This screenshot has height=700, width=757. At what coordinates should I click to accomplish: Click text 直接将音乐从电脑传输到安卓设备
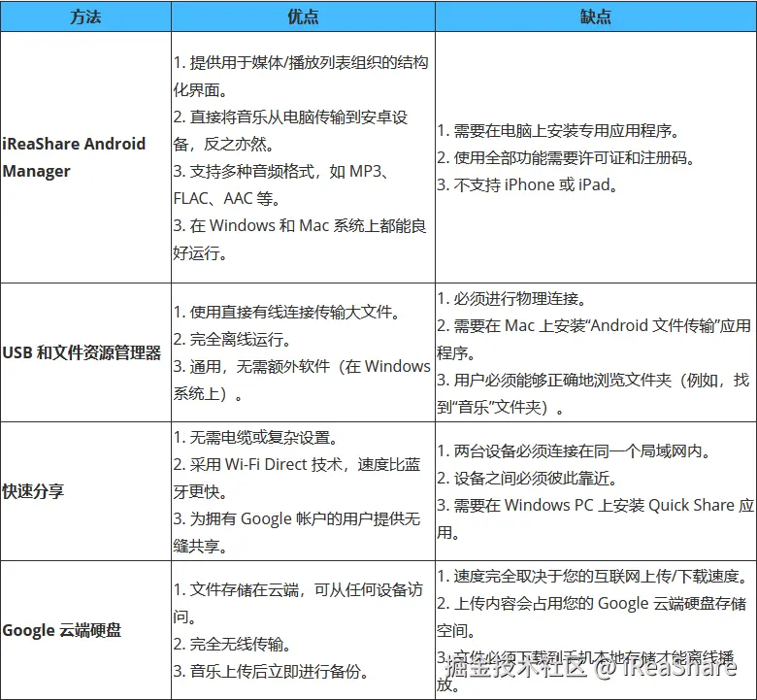pos(290,130)
